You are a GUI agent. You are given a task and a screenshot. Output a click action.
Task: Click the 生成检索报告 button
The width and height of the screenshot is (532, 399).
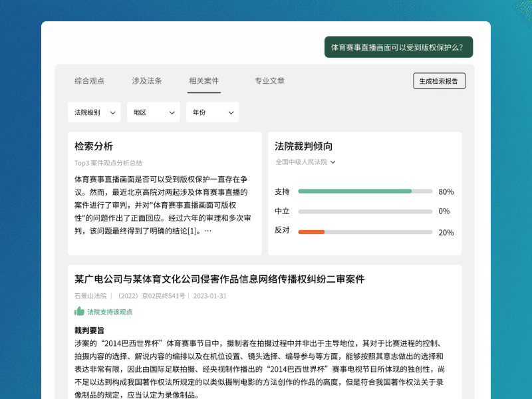pyautogui.click(x=440, y=80)
